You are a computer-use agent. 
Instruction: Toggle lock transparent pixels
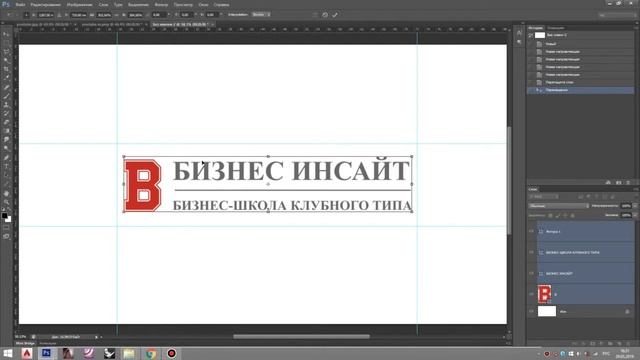550,216
